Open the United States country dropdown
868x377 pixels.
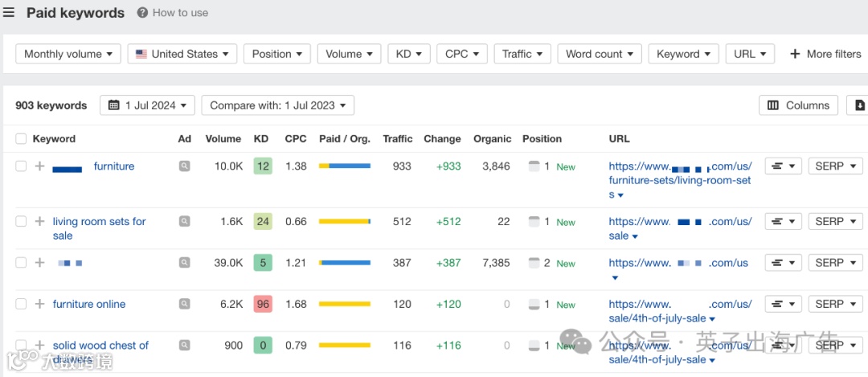(x=182, y=54)
